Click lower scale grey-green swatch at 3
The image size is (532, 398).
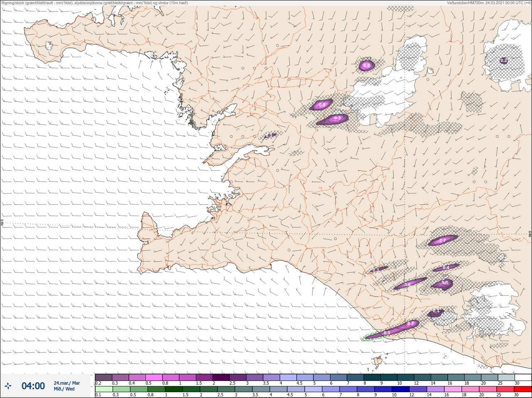point(244,389)
